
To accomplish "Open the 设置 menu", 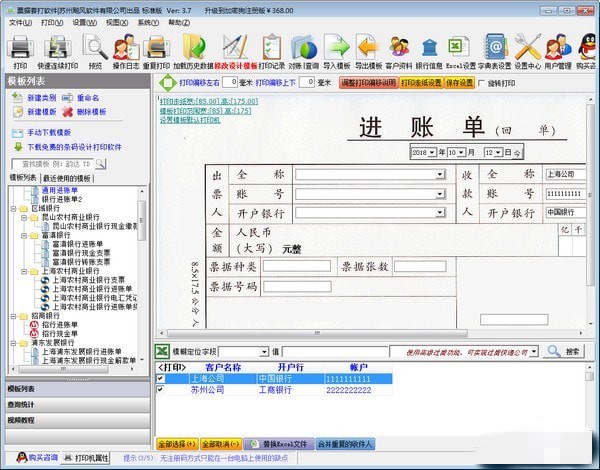I will [x=84, y=23].
